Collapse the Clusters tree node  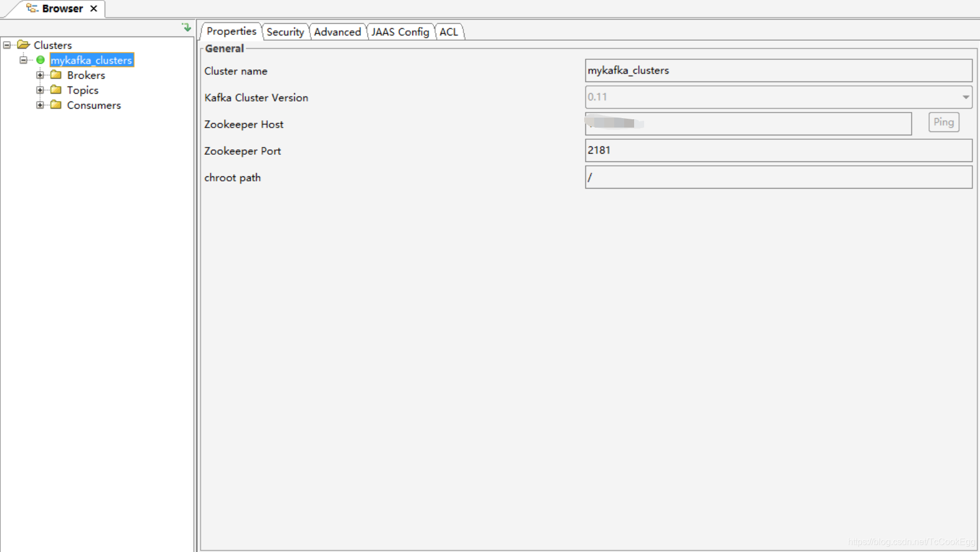[x=7, y=44]
